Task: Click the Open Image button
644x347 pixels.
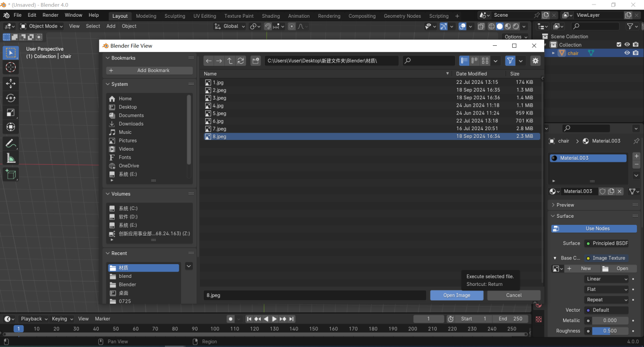Action: [x=456, y=295]
